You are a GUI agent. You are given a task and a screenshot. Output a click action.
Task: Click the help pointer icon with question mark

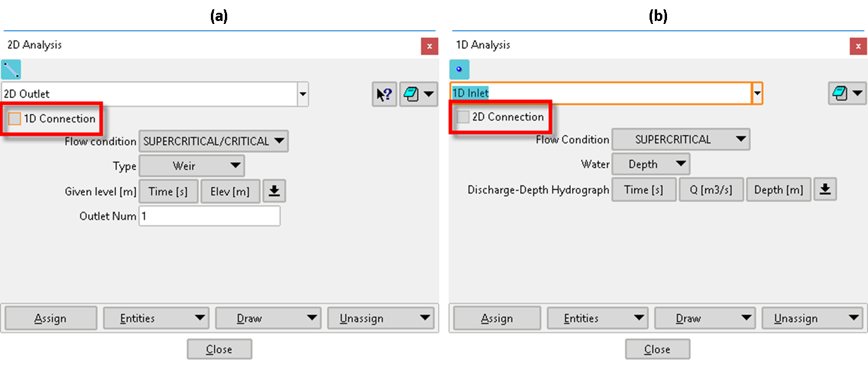click(x=384, y=94)
